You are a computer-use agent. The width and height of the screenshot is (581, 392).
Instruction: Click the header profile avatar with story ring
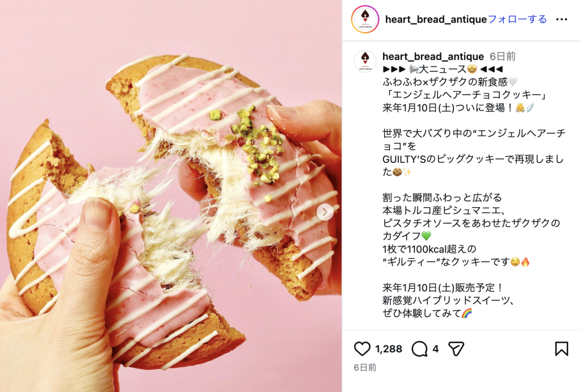pos(365,19)
